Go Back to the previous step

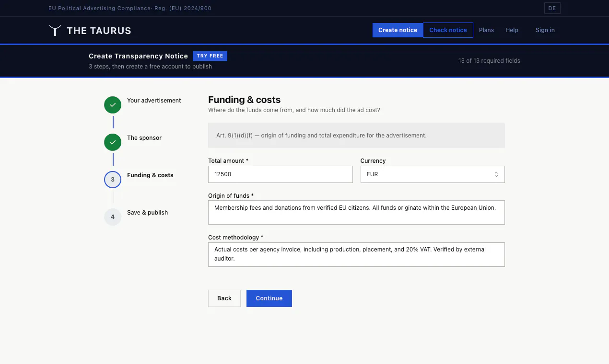tap(224, 298)
